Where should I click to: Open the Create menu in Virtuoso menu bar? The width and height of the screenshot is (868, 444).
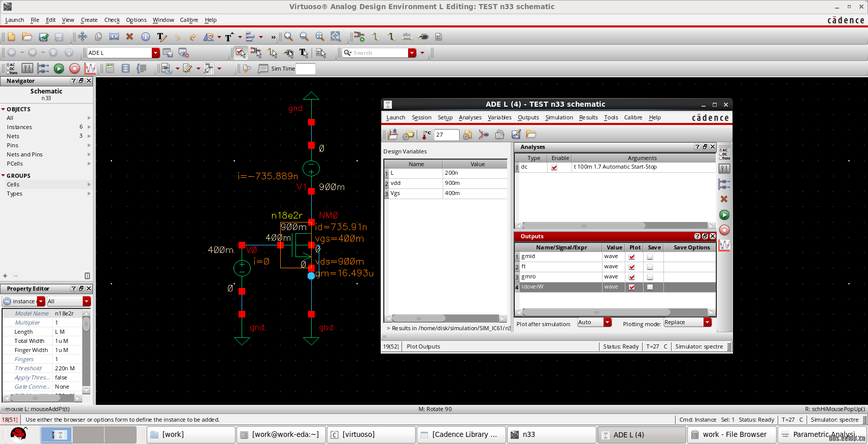coord(89,20)
